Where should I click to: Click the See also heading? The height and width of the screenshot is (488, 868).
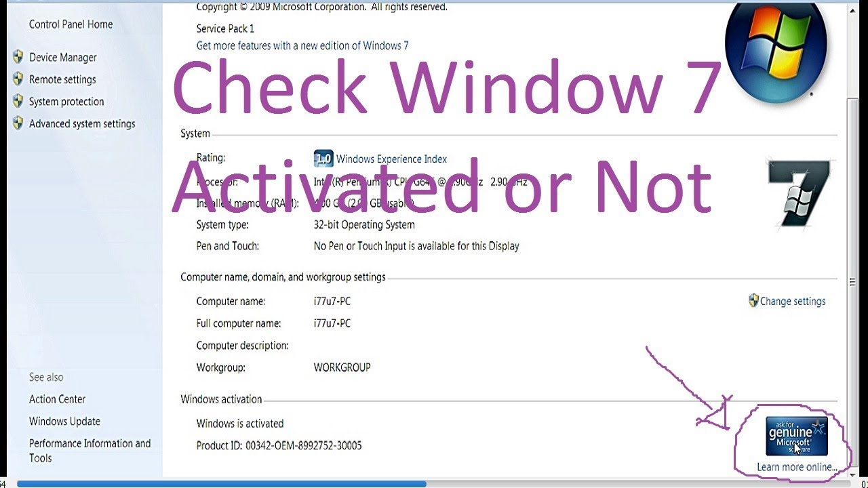(x=46, y=378)
